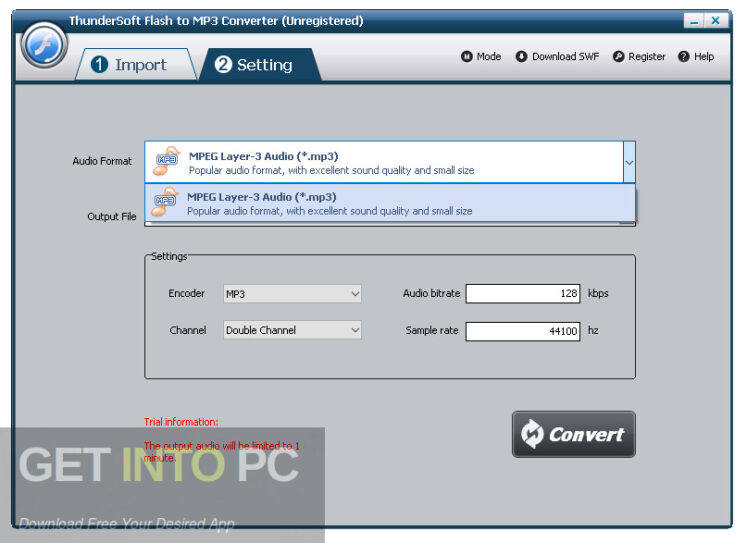
Task: Click the Output File label
Action: pos(111,217)
